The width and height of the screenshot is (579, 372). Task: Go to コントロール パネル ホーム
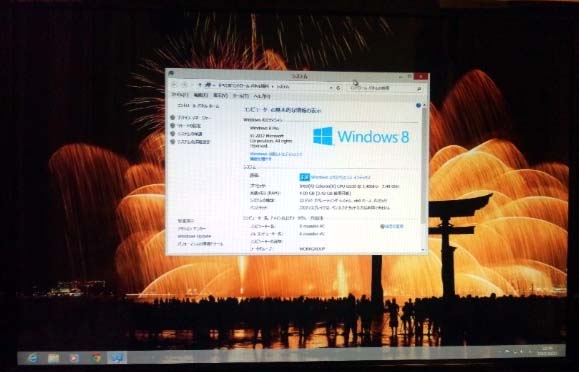(x=198, y=106)
